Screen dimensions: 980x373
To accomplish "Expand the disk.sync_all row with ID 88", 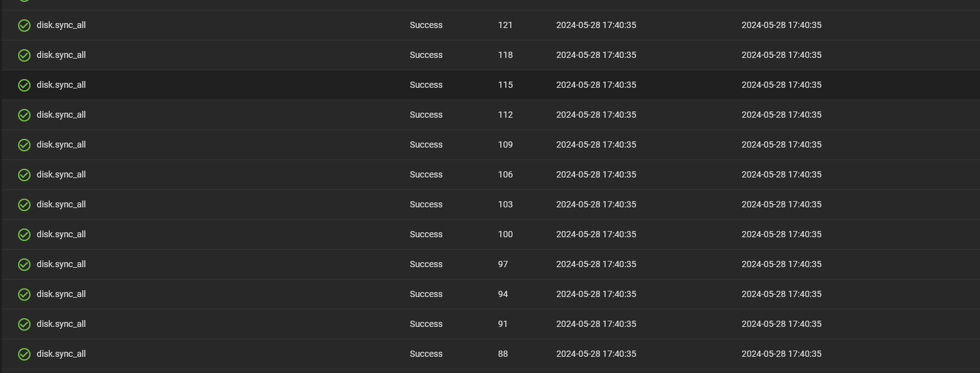I will [x=491, y=354].
